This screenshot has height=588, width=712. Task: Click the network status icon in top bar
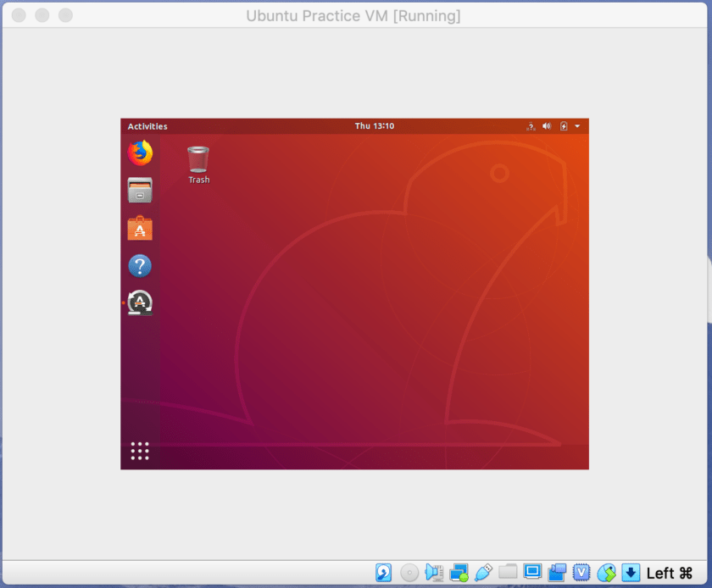[x=531, y=126]
